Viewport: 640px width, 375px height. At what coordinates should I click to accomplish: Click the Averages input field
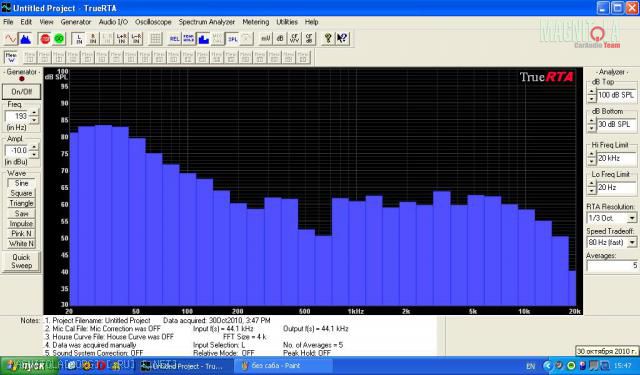tap(612, 266)
